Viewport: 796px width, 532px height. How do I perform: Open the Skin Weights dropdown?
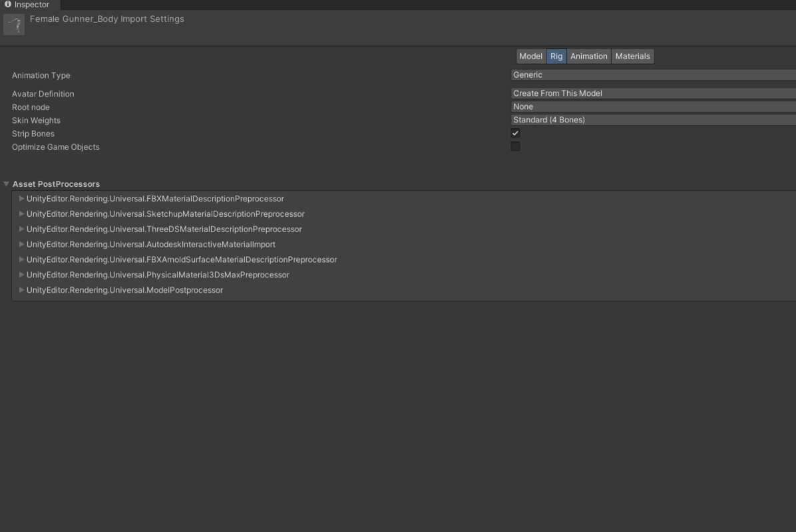652,120
